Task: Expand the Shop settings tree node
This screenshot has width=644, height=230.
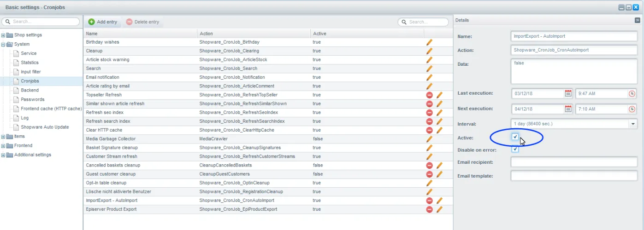Action: pyautogui.click(x=3, y=35)
